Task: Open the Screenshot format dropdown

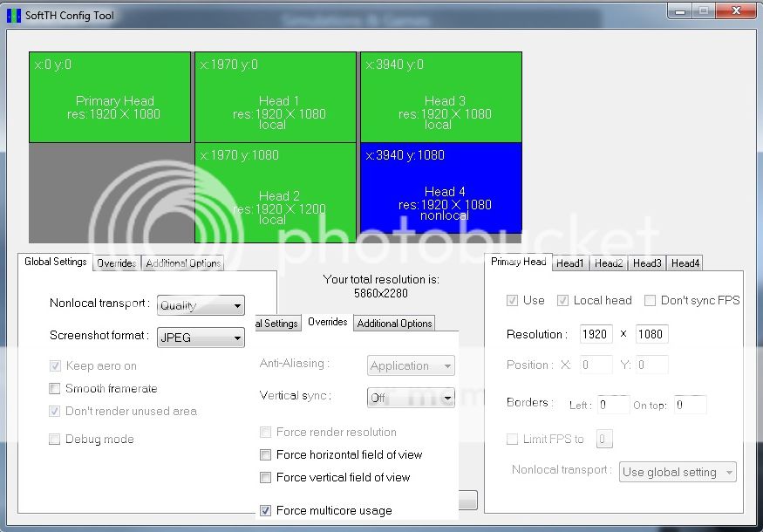Action: click(201, 338)
